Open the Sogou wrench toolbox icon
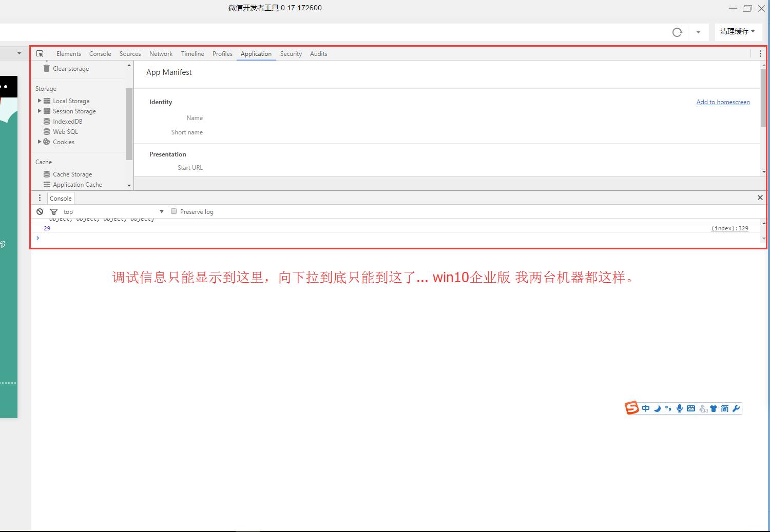This screenshot has width=770, height=532. 736,408
